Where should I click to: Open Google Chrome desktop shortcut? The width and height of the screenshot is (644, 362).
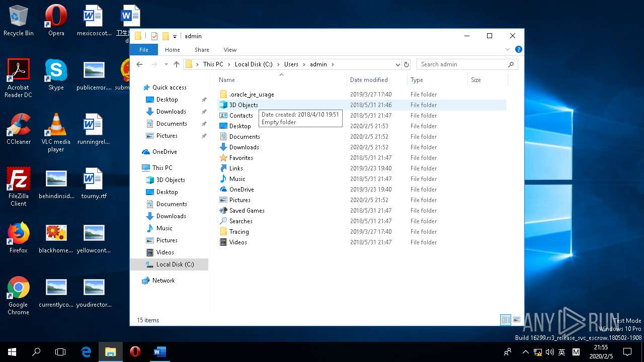coord(19,295)
